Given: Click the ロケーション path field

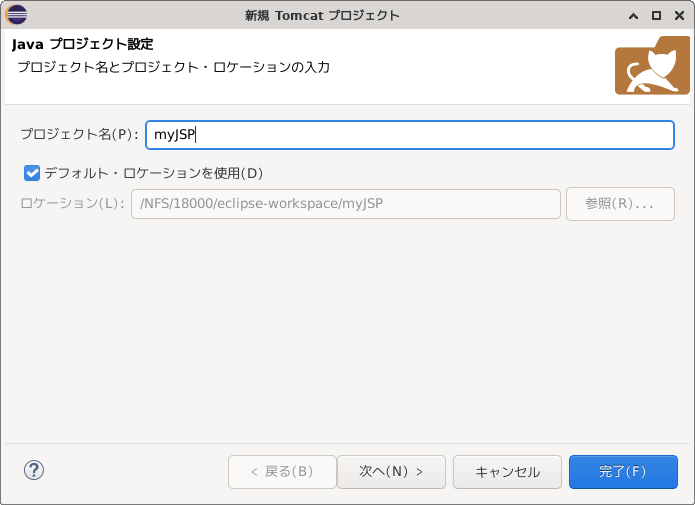Looking at the screenshot, I should [346, 204].
